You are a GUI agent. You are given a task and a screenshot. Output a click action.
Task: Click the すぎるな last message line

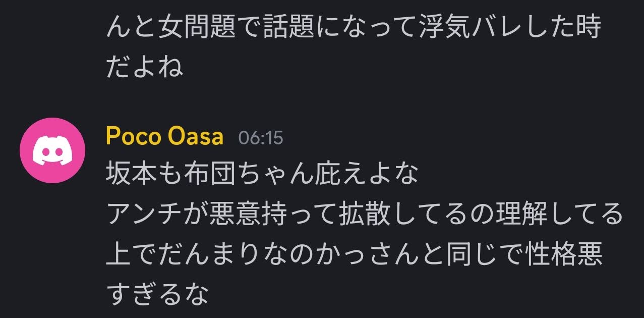pyautogui.click(x=157, y=293)
